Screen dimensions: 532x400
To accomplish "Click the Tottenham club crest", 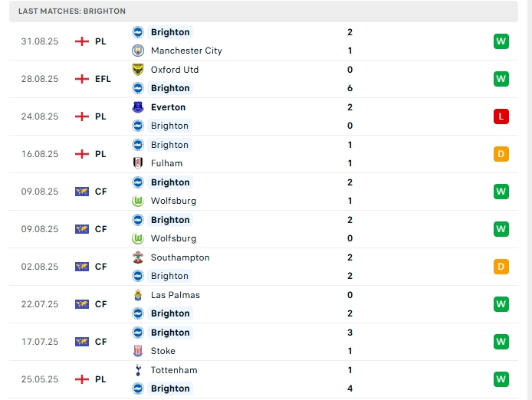I will [x=138, y=370].
